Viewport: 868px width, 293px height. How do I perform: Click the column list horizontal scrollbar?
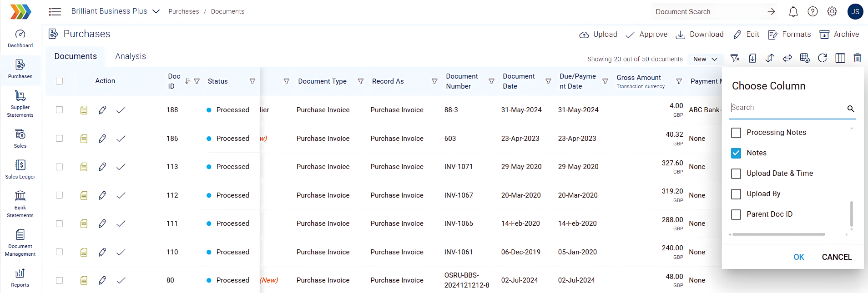coord(778,234)
